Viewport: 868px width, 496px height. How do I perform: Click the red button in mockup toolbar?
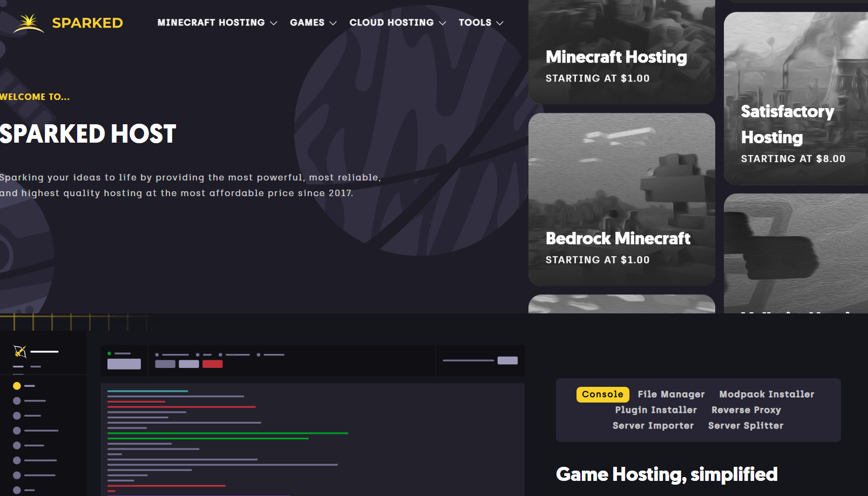pyautogui.click(x=212, y=364)
